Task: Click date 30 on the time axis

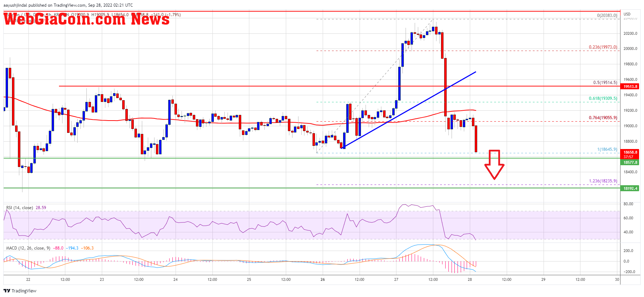Action: (617, 279)
